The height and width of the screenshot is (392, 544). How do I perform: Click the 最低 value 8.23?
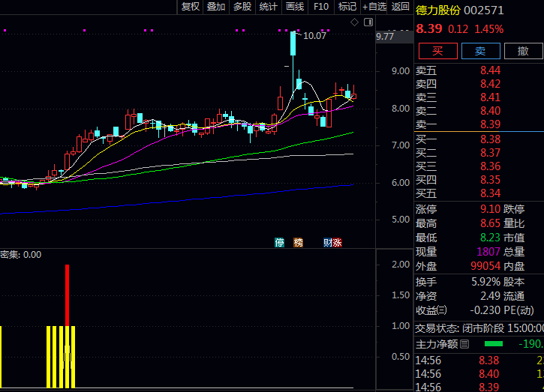pyautogui.click(x=490, y=238)
